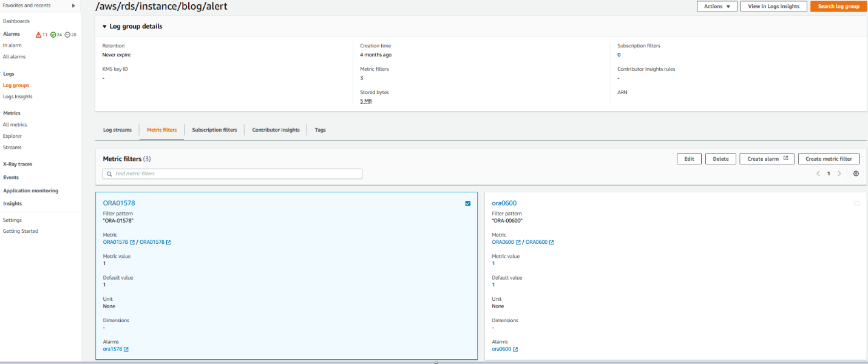
Task: Go to next page of metric filters
Action: [839, 174]
